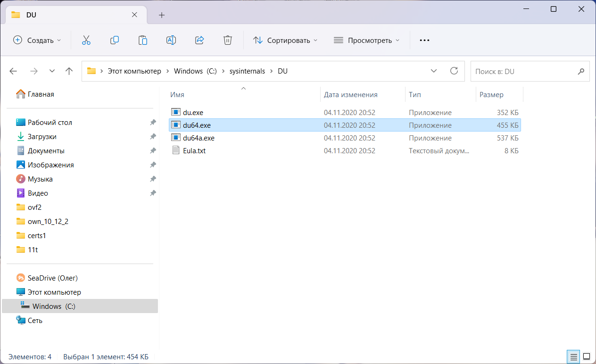Click the Delete trash bin icon
This screenshot has width=596, height=364.
coord(228,40)
